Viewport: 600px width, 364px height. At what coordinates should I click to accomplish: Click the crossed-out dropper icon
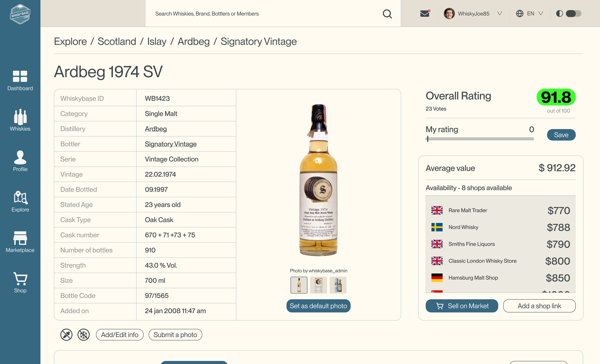[66, 334]
